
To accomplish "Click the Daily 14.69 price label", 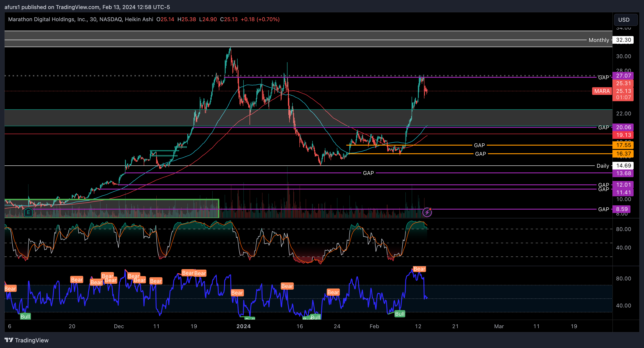I will [623, 166].
